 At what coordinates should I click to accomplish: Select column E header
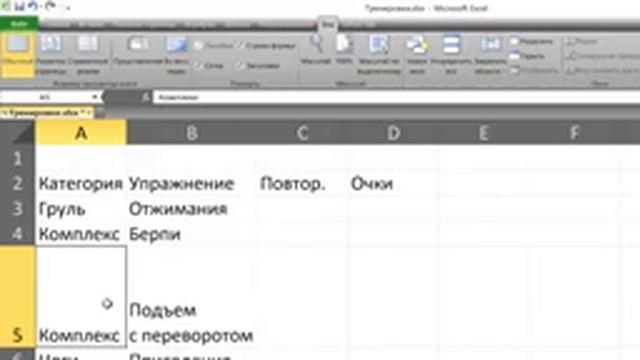point(484,133)
